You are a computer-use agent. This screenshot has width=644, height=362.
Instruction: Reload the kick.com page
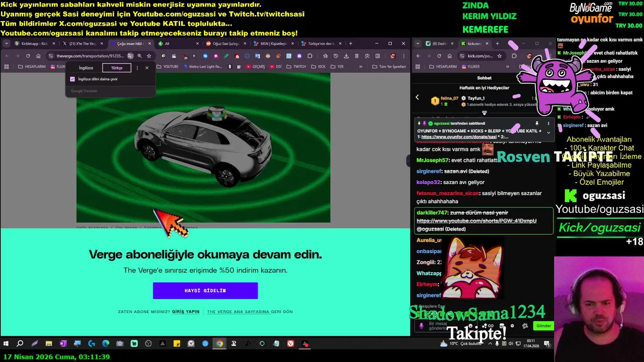coord(439,56)
